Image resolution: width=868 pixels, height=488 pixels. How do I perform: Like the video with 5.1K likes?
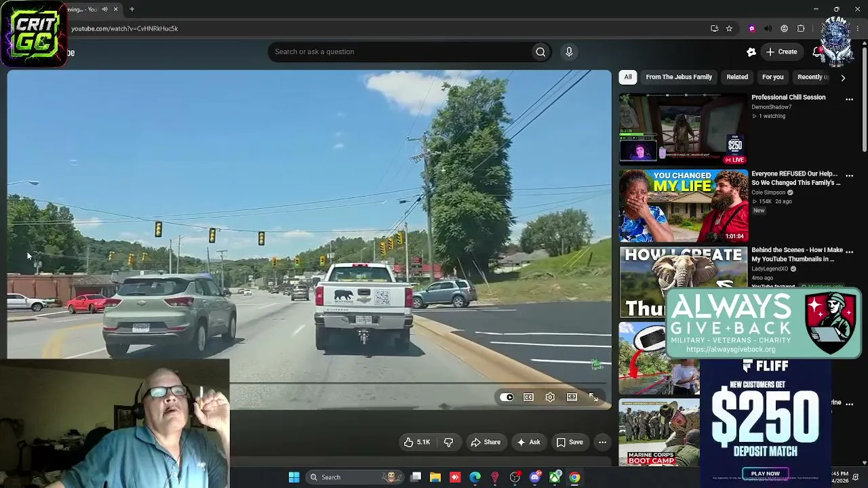coord(416,442)
